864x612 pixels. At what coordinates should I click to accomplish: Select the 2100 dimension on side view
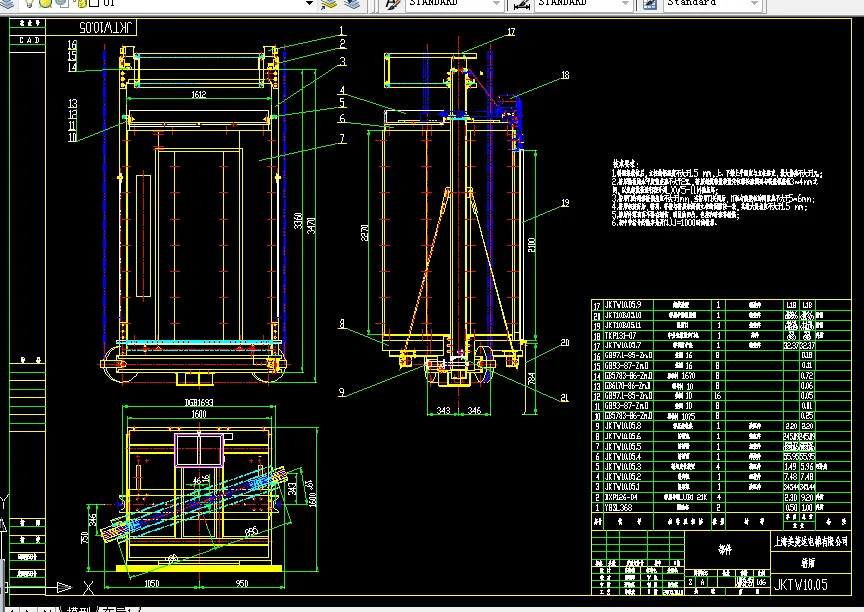pos(531,245)
